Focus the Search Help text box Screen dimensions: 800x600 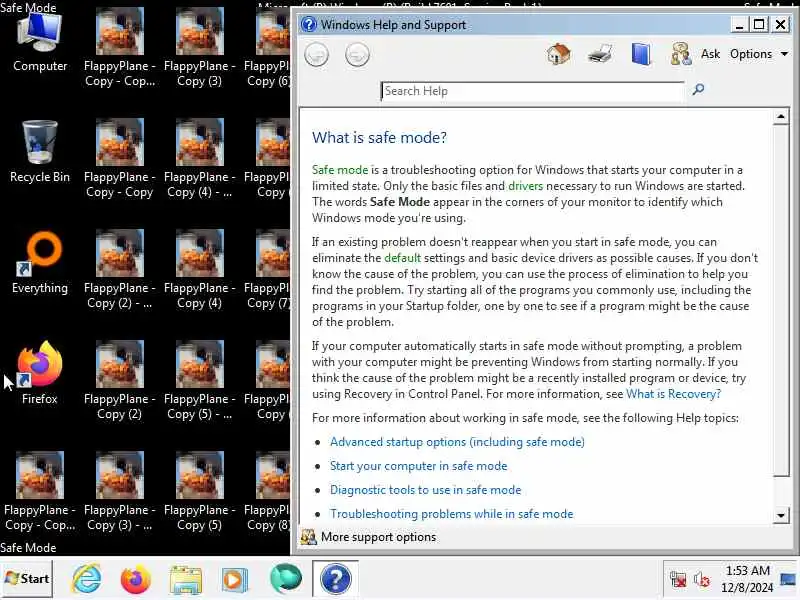coord(532,91)
